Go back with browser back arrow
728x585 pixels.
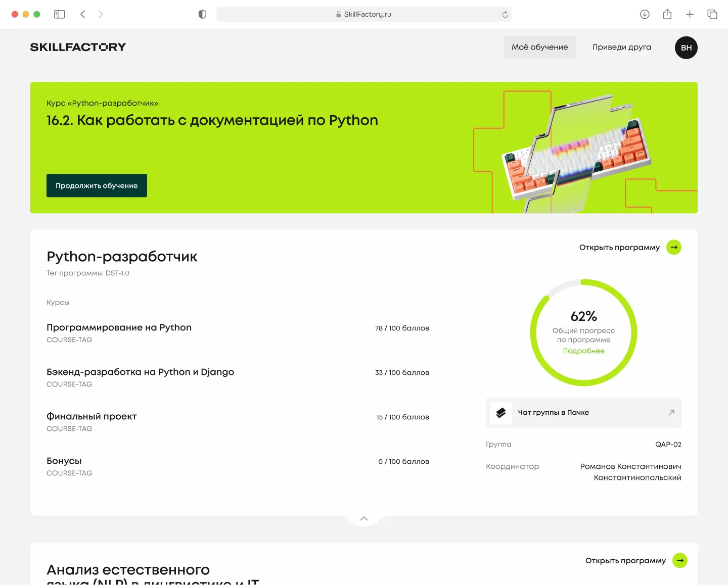(83, 14)
